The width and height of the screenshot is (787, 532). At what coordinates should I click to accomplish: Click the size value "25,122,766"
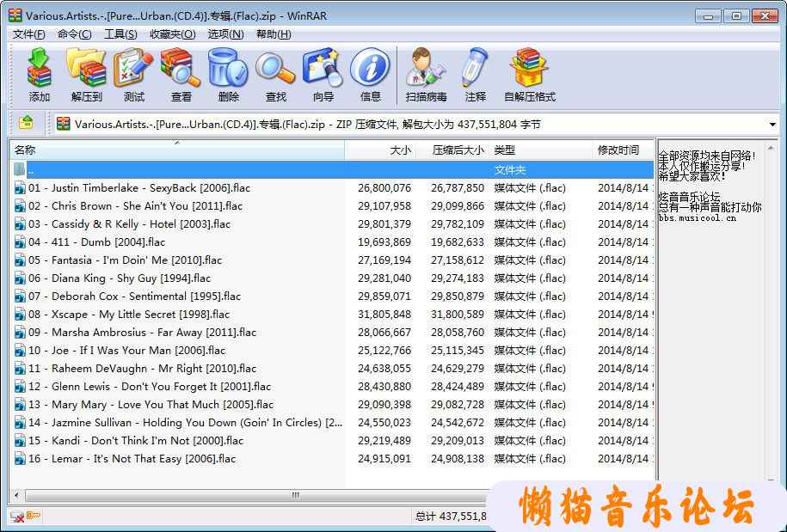click(x=384, y=351)
